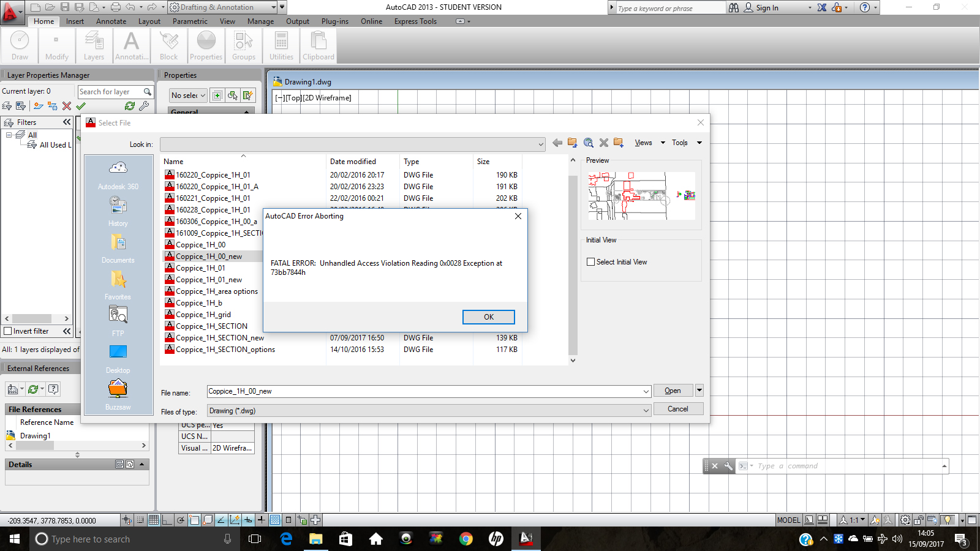
Task: Select file Coppice_1H_area options
Action: coord(217,291)
